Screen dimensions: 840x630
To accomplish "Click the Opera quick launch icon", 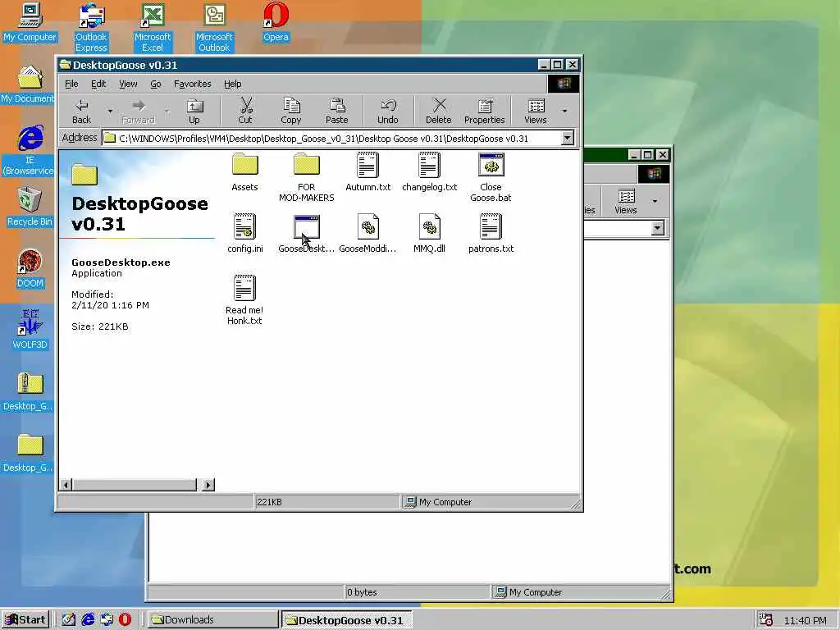I will 125,620.
